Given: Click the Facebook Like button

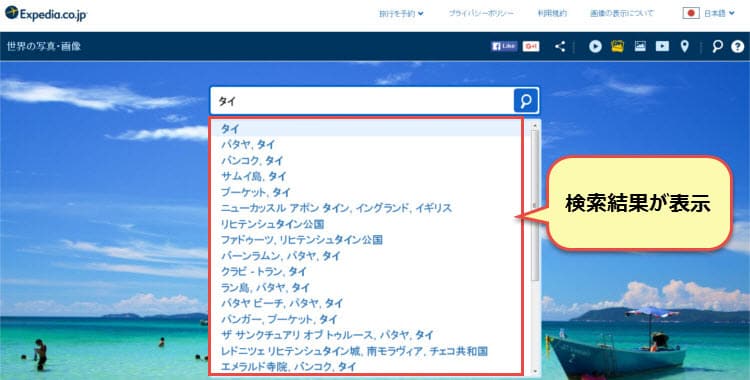Looking at the screenshot, I should (505, 46).
